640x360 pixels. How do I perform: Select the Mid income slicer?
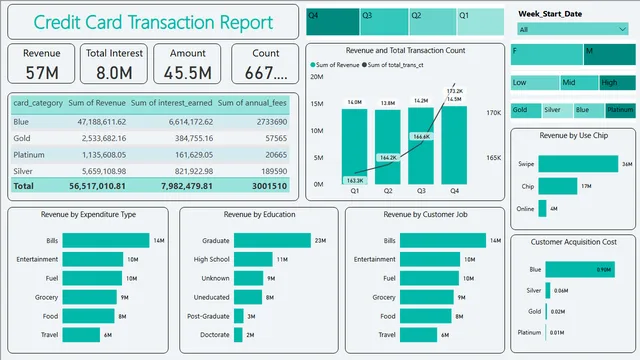click(x=579, y=83)
